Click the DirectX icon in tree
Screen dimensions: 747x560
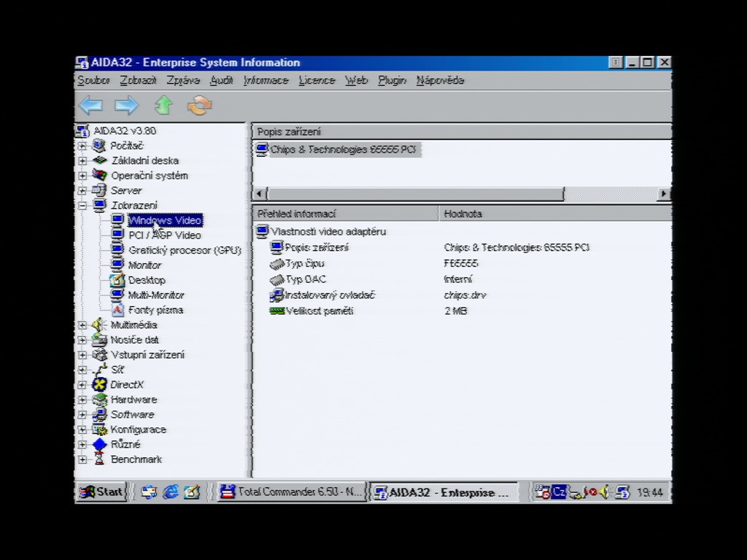99,384
